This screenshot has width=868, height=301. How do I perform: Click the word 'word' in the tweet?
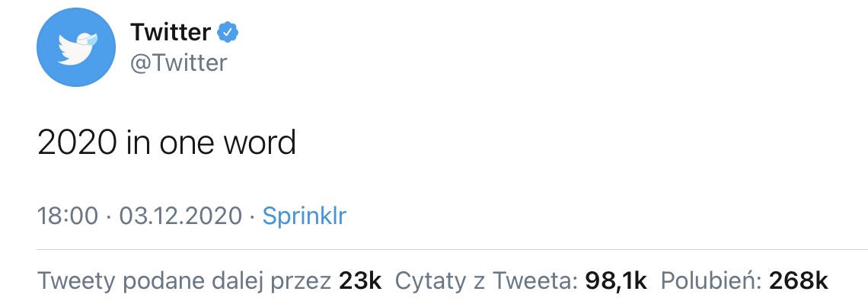point(260,143)
